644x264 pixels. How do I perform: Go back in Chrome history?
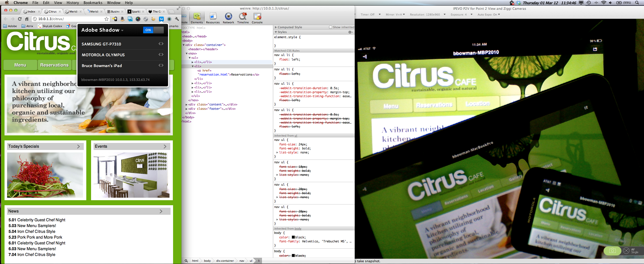[x=6, y=19]
